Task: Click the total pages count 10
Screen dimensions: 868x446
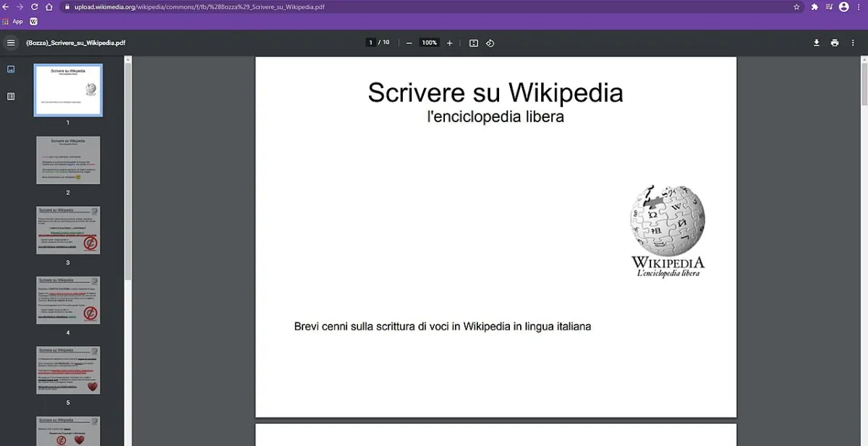Action: [386, 43]
